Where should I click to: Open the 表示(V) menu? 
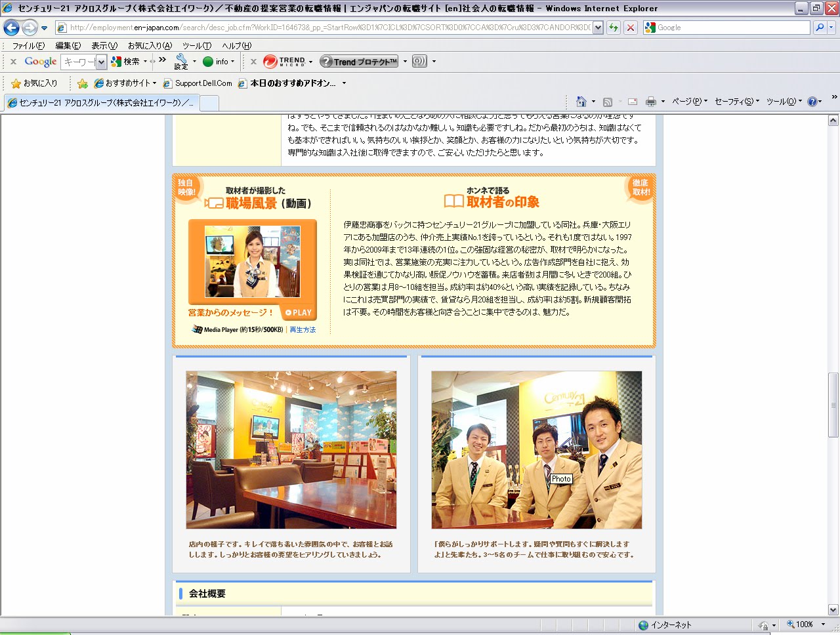click(104, 45)
